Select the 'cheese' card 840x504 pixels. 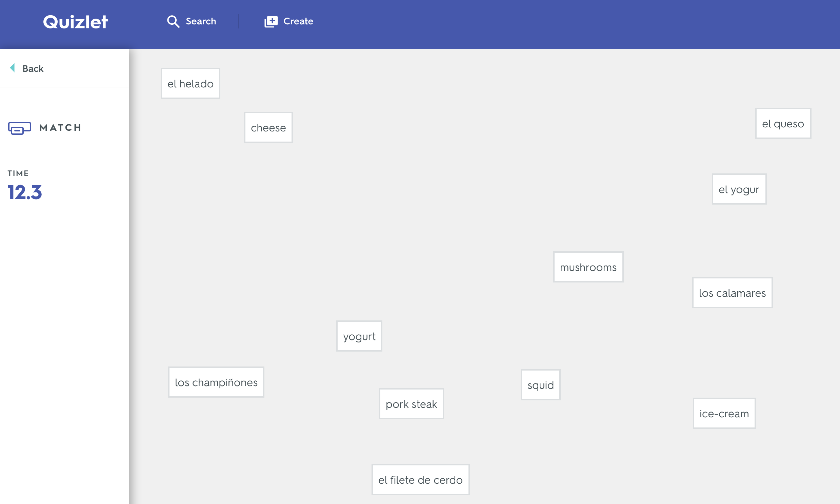(268, 128)
